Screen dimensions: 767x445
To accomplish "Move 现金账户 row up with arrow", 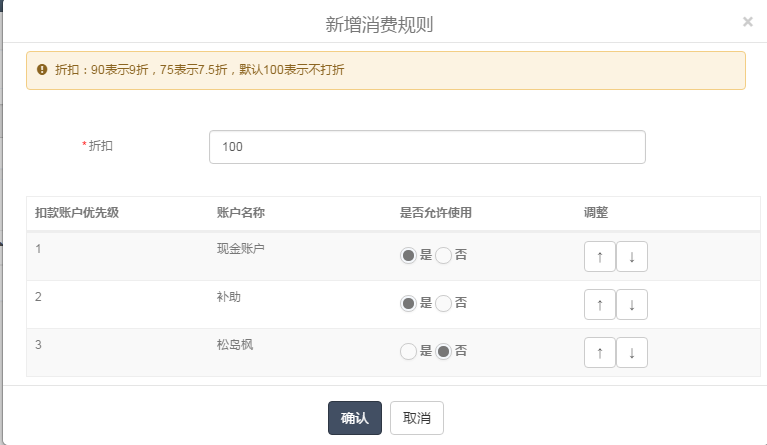I will [x=599, y=256].
